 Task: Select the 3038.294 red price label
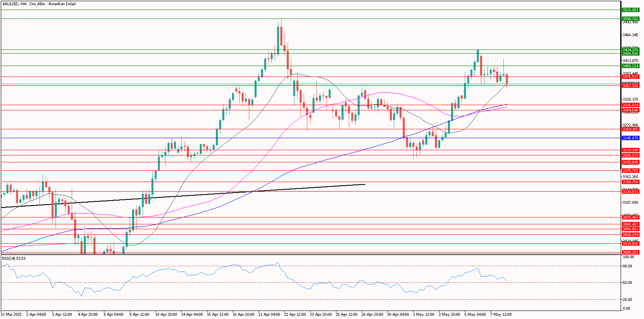(630, 234)
